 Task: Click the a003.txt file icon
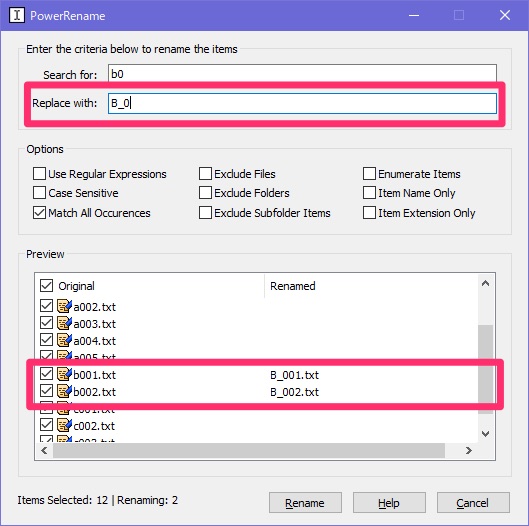(x=64, y=323)
